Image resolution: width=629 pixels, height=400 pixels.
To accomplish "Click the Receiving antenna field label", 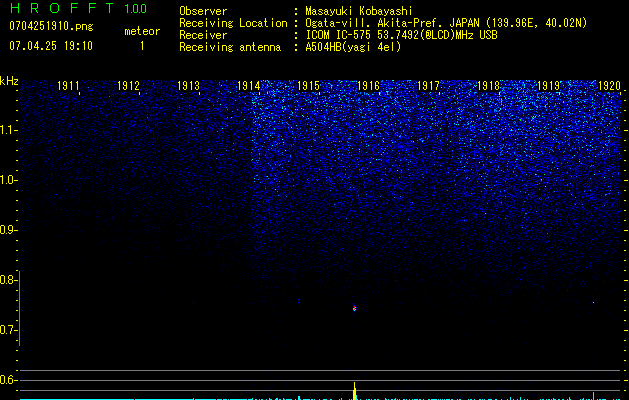I will 230,47.
